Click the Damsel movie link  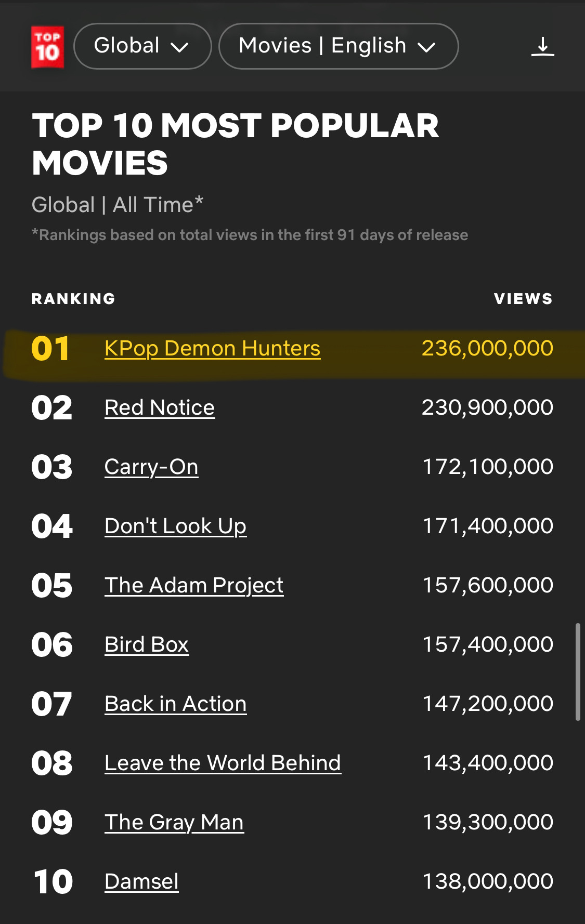(141, 882)
